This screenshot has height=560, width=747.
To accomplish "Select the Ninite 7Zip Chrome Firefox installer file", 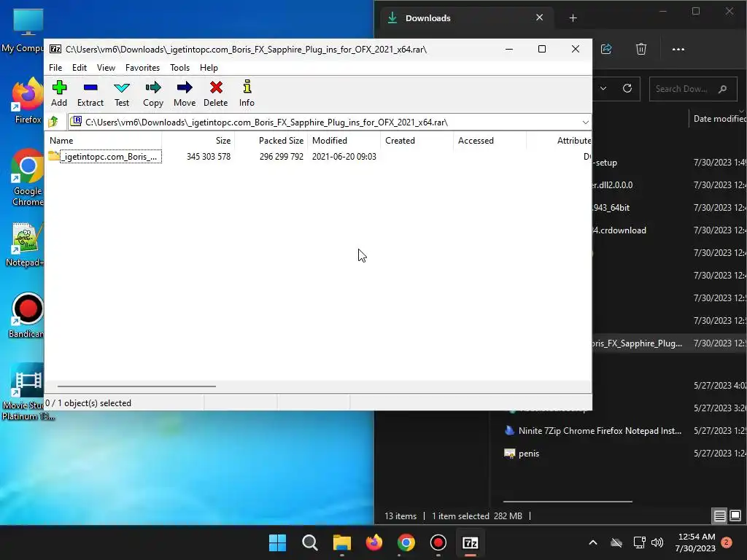I will [600, 431].
